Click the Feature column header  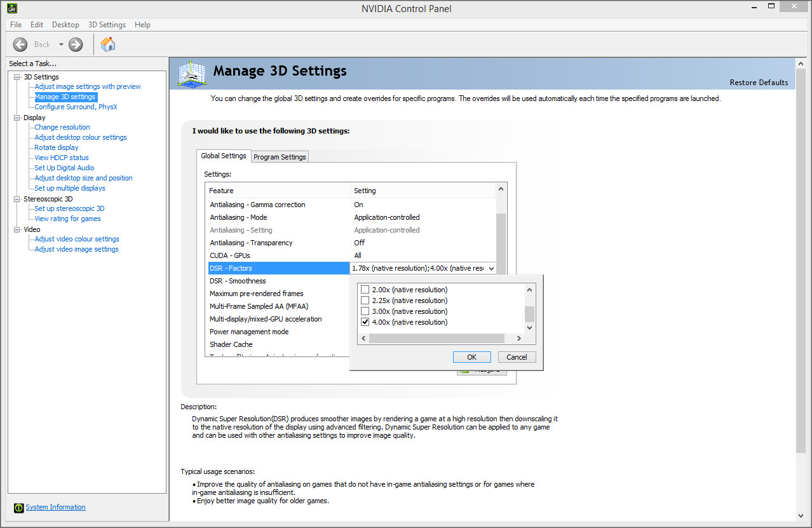point(278,191)
